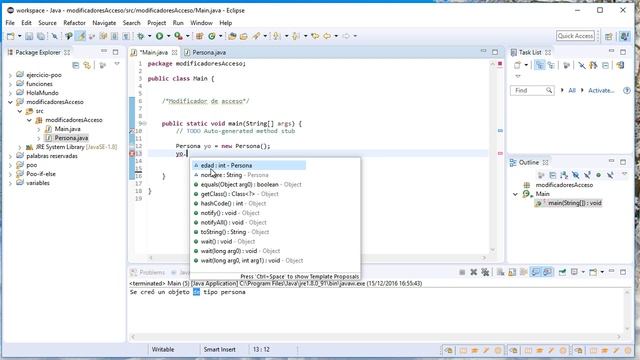Open the New file dropdown arrow
The height and width of the screenshot is (360, 640).
tap(19, 36)
